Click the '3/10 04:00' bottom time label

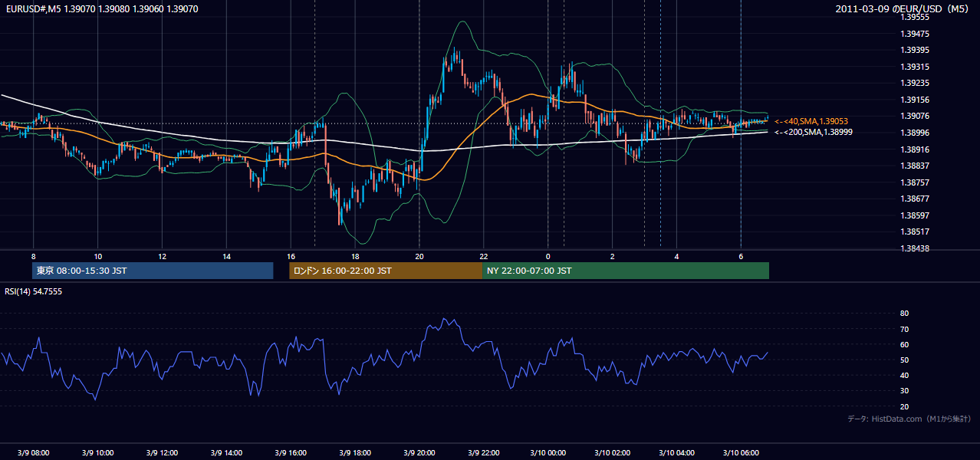676,452
